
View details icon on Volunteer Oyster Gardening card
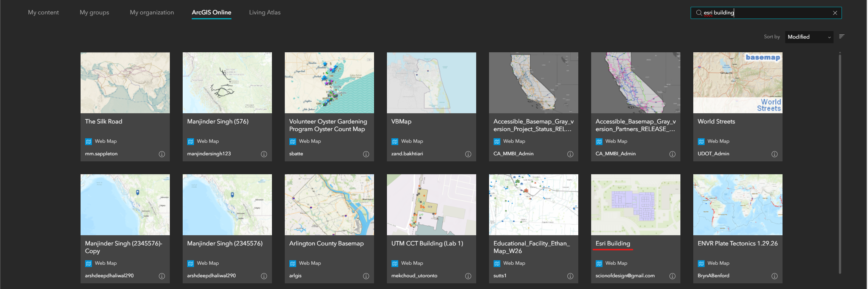[x=366, y=154]
